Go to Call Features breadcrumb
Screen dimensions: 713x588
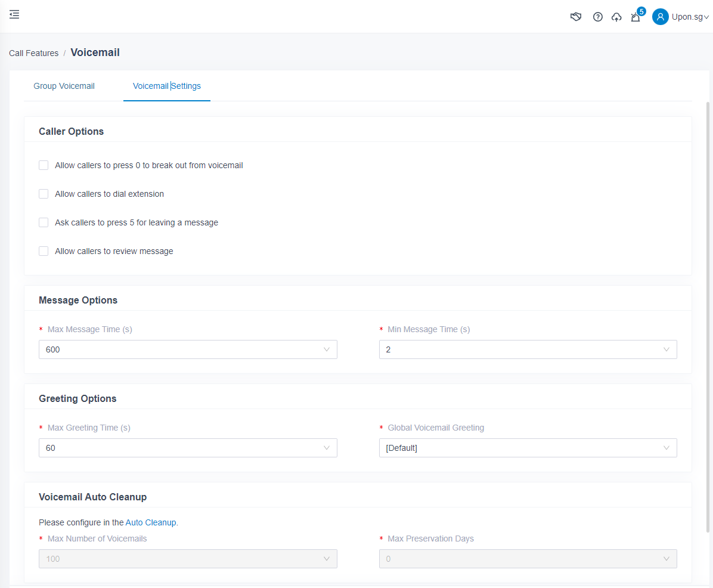[33, 53]
